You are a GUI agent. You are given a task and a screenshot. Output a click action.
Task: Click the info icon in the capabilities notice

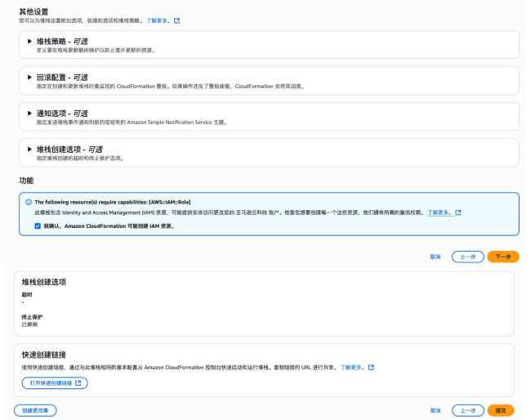tap(29, 202)
